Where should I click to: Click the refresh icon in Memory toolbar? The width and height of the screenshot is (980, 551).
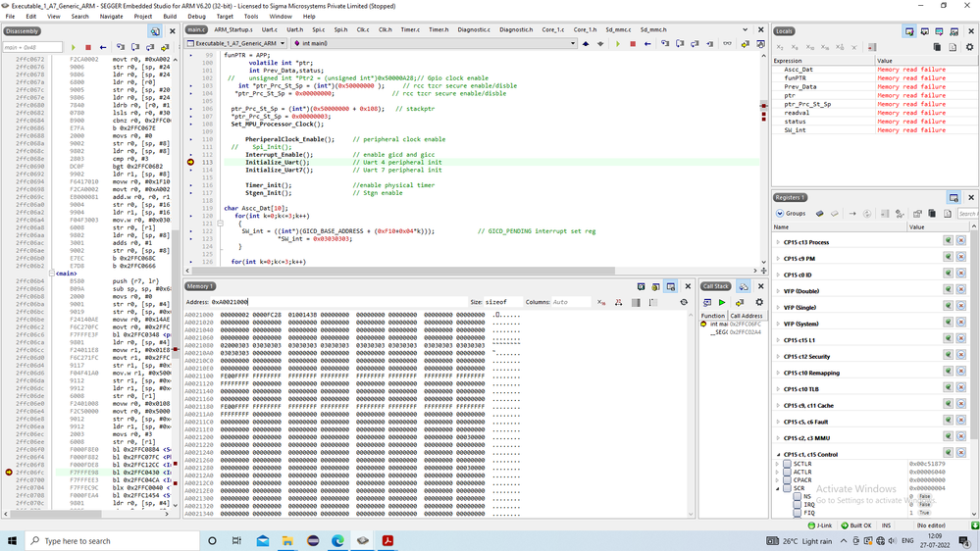pyautogui.click(x=684, y=302)
